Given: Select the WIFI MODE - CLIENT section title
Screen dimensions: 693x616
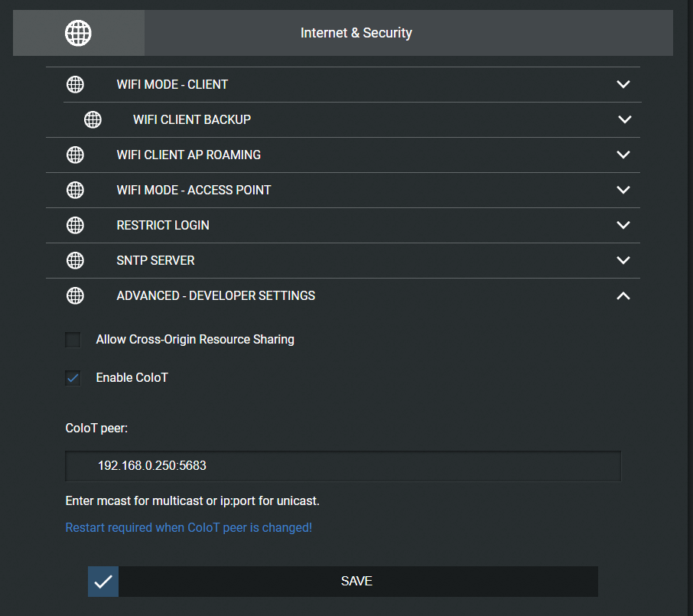Looking at the screenshot, I should point(172,84).
